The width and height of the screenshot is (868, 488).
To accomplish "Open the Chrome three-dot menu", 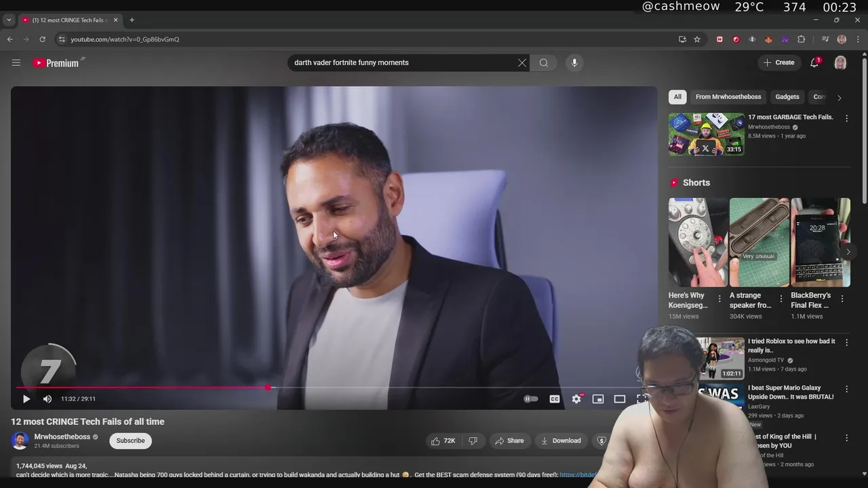I will (858, 39).
